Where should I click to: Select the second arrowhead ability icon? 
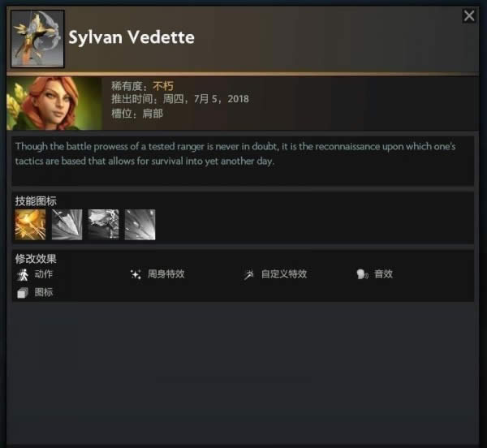coord(67,225)
